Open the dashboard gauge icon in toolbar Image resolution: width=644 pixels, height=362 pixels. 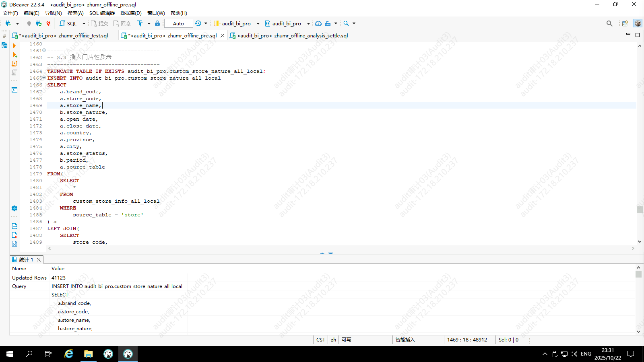click(318, 24)
